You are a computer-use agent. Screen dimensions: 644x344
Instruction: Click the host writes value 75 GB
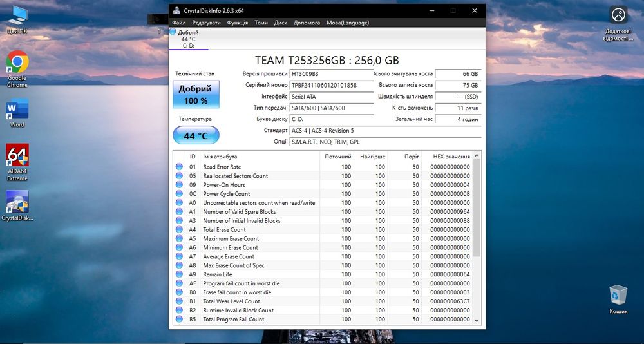click(x=458, y=85)
